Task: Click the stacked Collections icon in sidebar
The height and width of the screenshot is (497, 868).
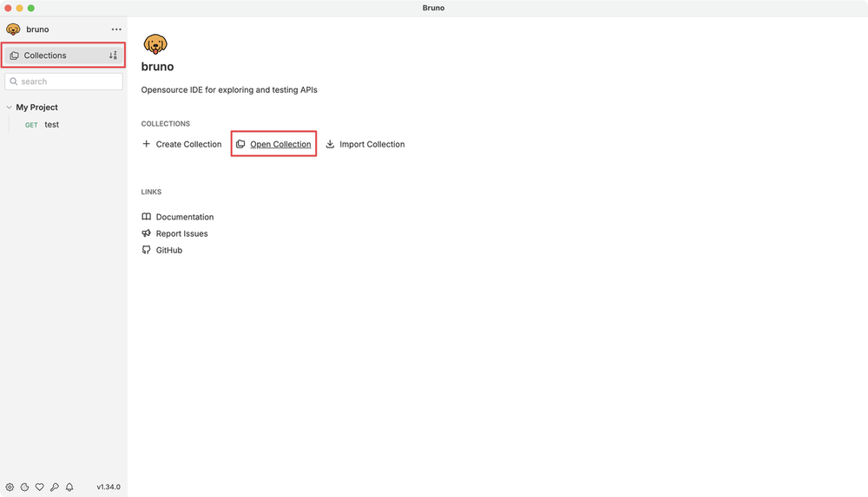Action: tap(14, 56)
